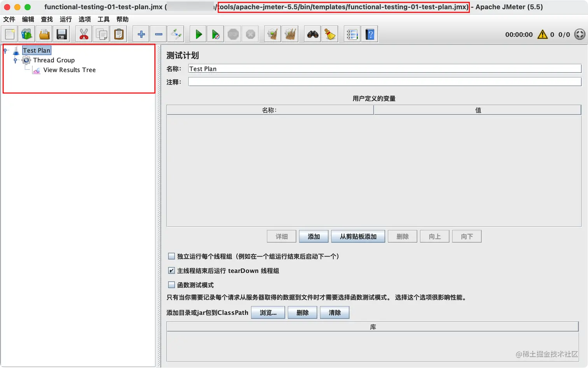Click the Cut scissors icon
The image size is (588, 368).
[84, 34]
